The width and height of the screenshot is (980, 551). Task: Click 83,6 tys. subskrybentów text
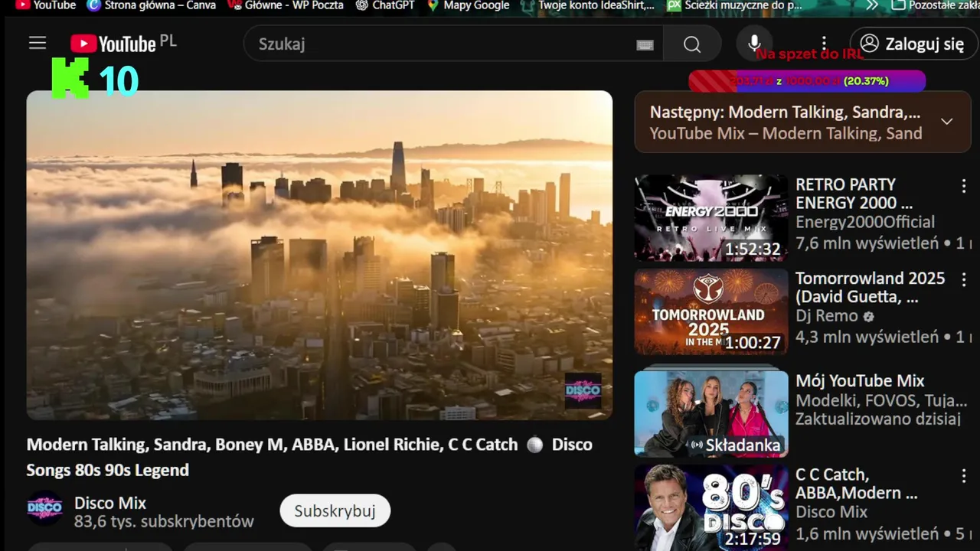[x=164, y=522]
